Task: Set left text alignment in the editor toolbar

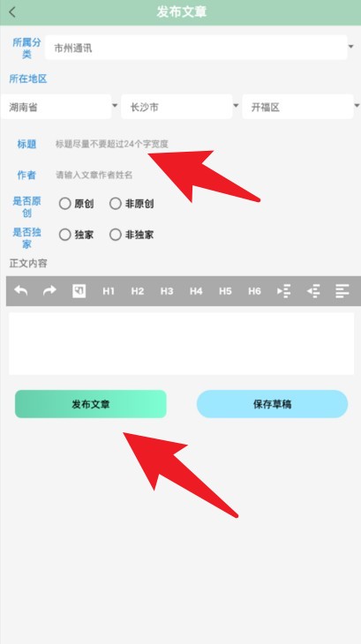Action: coord(342,291)
